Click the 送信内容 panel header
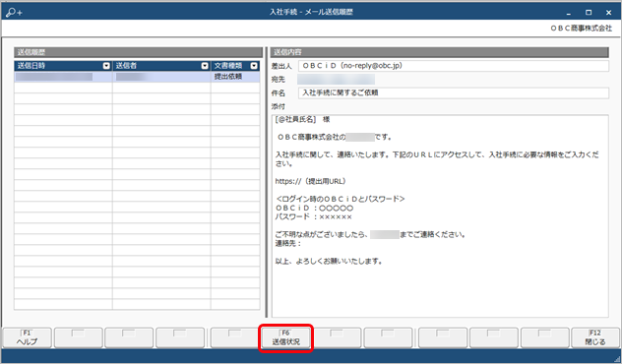Viewport: 622px width, 364px height. pyautogui.click(x=440, y=52)
